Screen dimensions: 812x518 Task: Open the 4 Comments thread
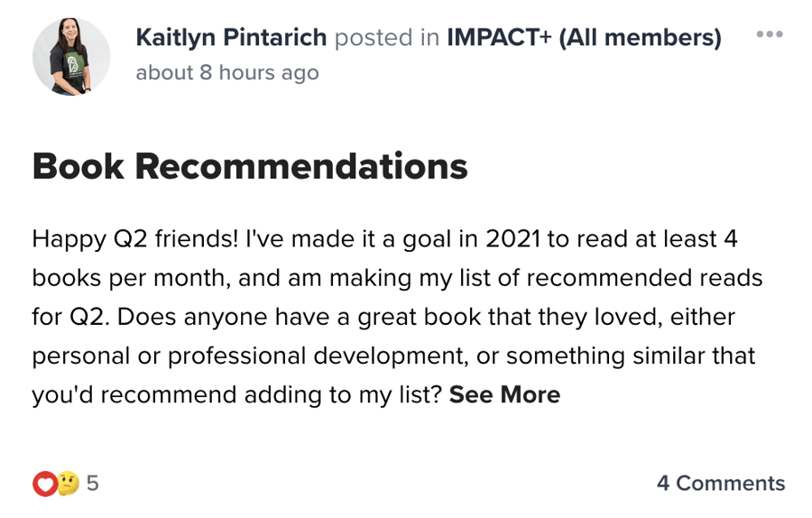tap(720, 483)
